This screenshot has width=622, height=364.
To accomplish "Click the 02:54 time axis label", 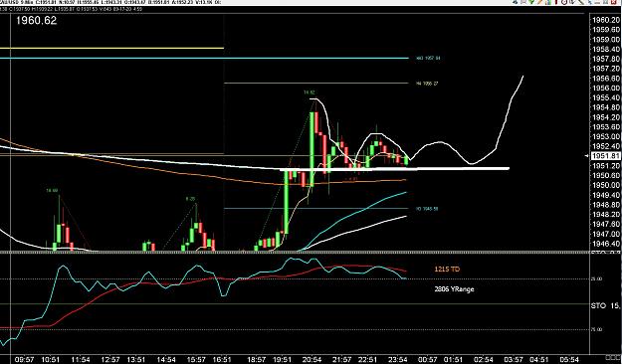I will tap(483, 359).
